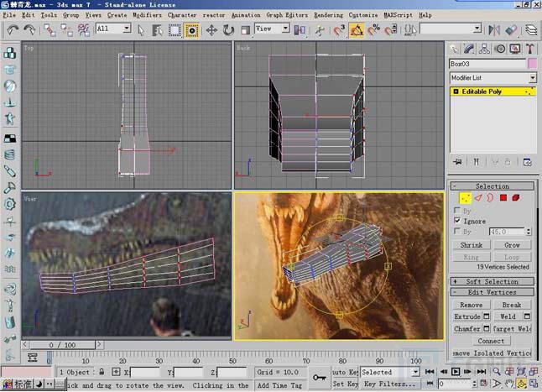Click the Zoom Extents All icon
The width and height of the screenshot is (542, 392).
534,372
